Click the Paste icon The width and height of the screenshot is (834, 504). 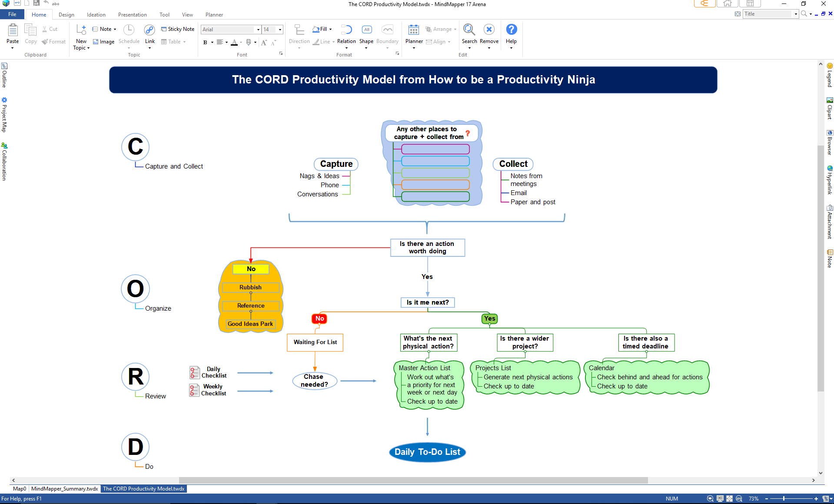click(x=13, y=30)
